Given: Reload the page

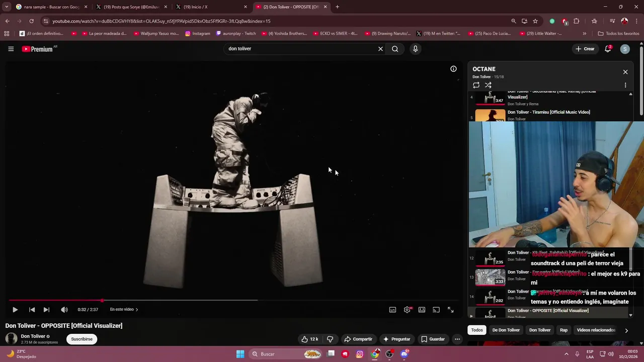Looking at the screenshot, I should (x=31, y=21).
